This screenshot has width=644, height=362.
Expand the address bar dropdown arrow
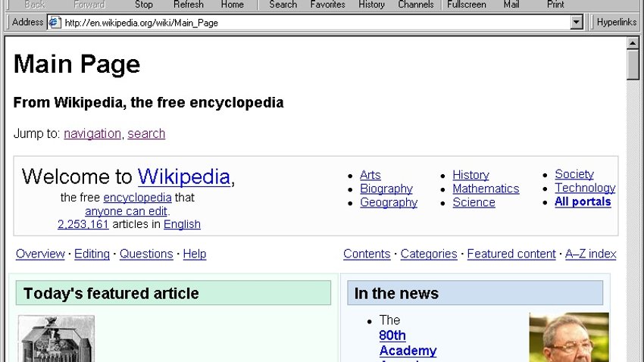(x=577, y=22)
